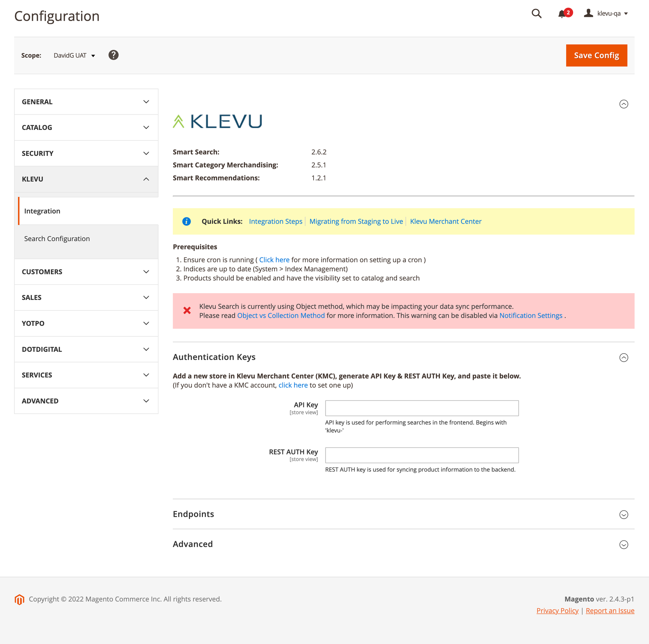Click the Klevu logo image
Image resolution: width=649 pixels, height=644 pixels.
[217, 121]
